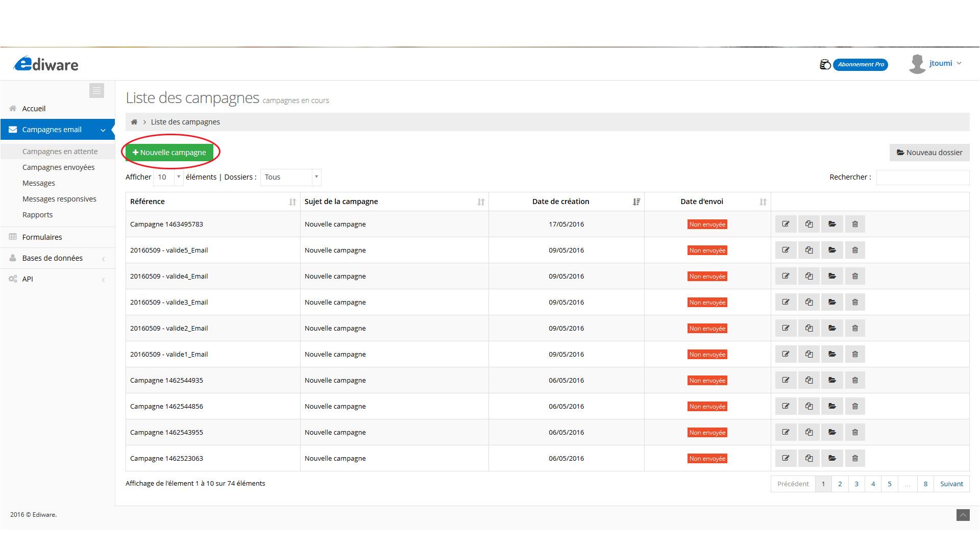Go to pagination page 3
This screenshot has width=980, height=551.
coord(856,484)
